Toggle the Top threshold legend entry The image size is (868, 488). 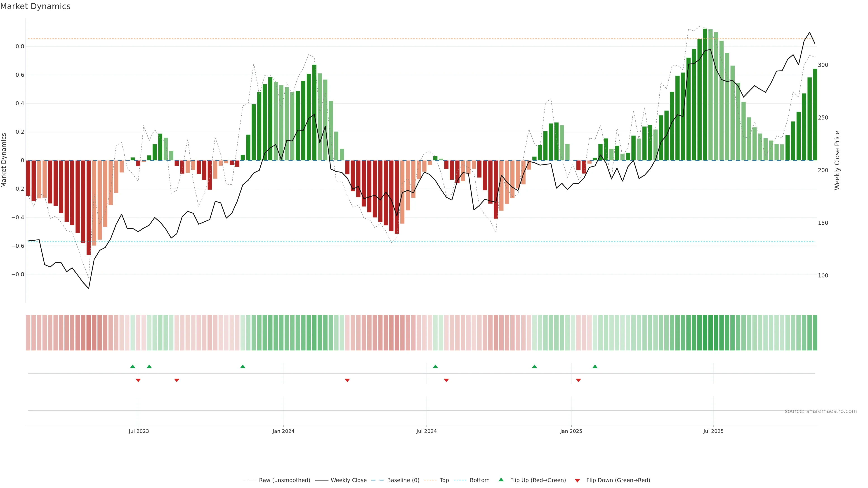pyautogui.click(x=444, y=480)
